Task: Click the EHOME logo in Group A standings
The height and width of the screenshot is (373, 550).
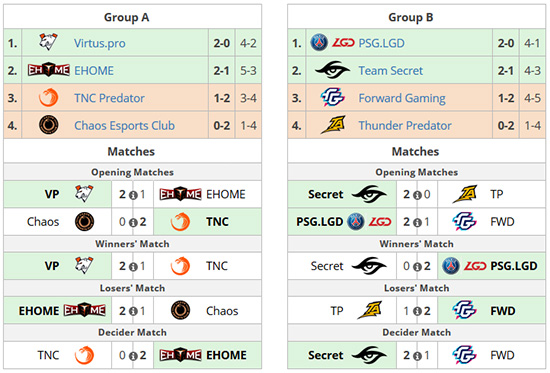Action: (x=49, y=70)
